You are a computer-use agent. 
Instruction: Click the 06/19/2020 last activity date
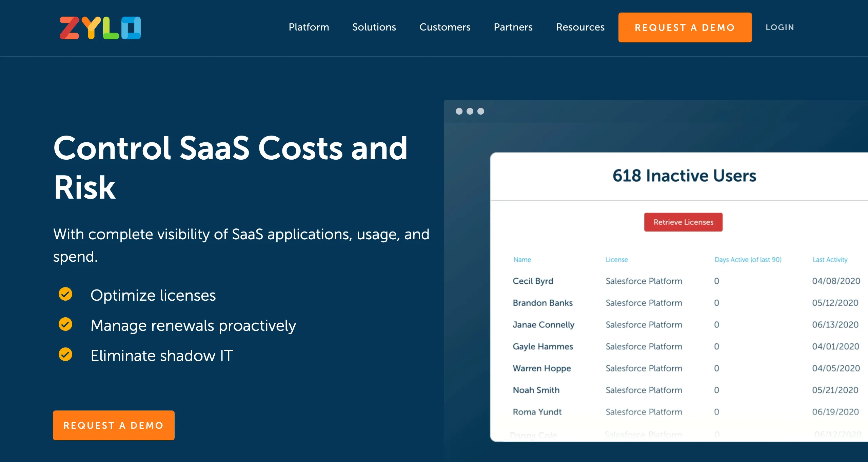tap(835, 412)
